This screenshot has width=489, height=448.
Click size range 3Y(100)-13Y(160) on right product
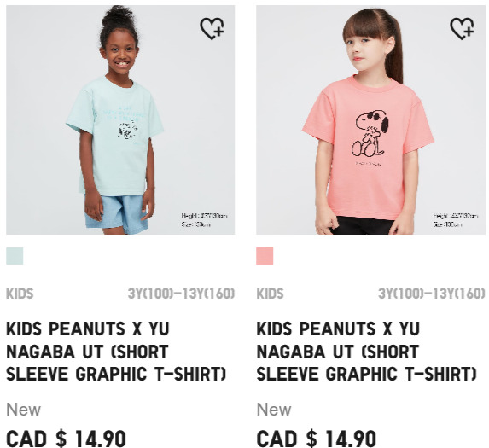pyautogui.click(x=432, y=294)
